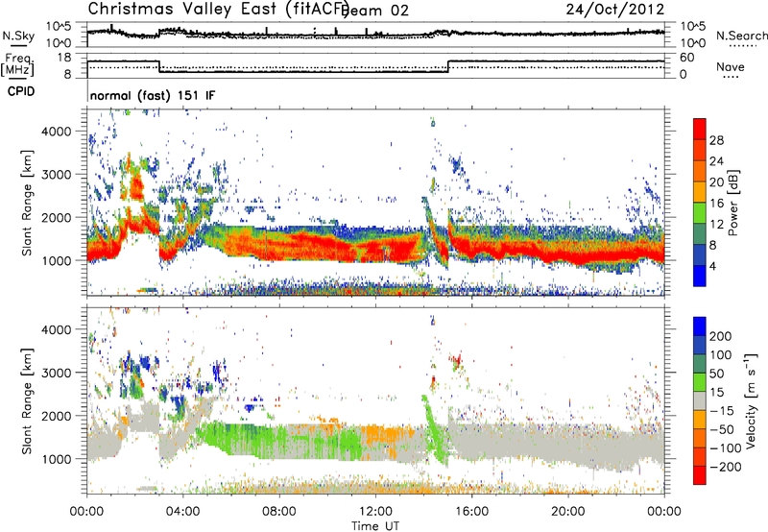Click the 'N.Sky' legend label

[x=18, y=36]
